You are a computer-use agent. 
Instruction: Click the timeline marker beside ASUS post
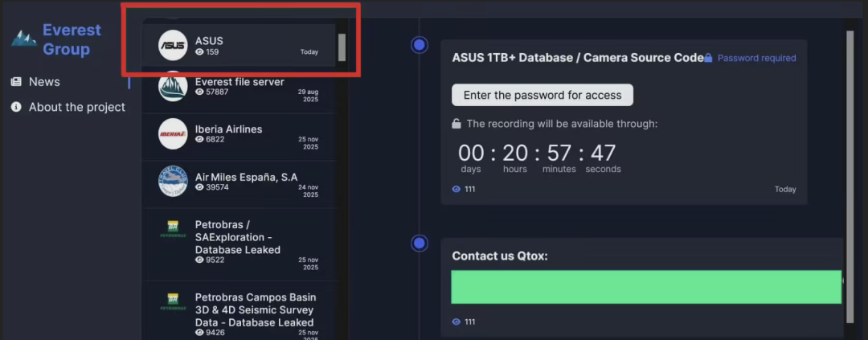pyautogui.click(x=420, y=45)
